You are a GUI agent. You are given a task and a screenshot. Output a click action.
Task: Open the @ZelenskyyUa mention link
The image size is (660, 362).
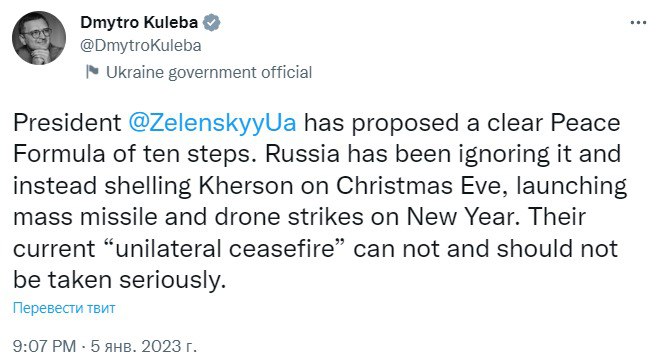[212, 123]
